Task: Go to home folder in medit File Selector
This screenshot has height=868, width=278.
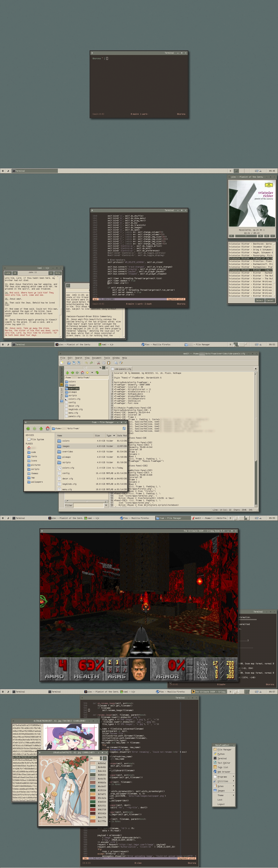Action: click(x=82, y=373)
